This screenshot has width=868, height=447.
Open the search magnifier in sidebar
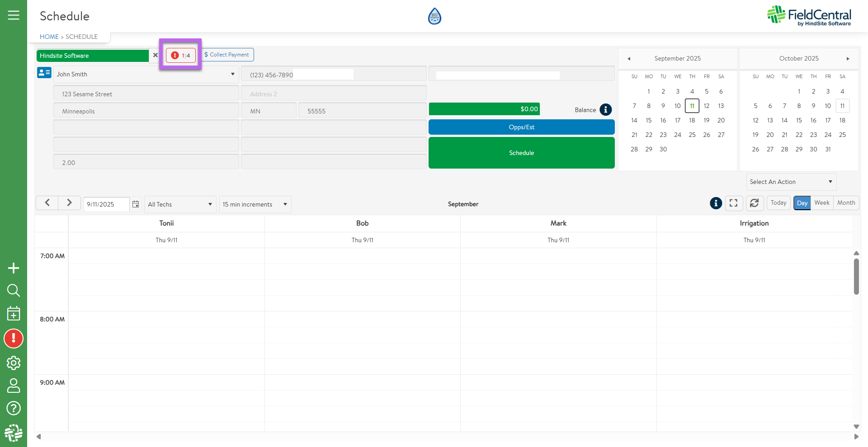14,290
